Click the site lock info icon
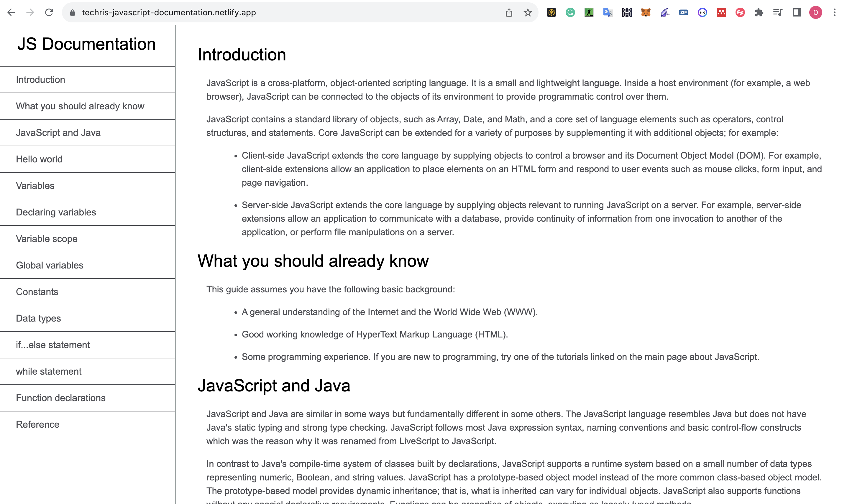 click(72, 13)
